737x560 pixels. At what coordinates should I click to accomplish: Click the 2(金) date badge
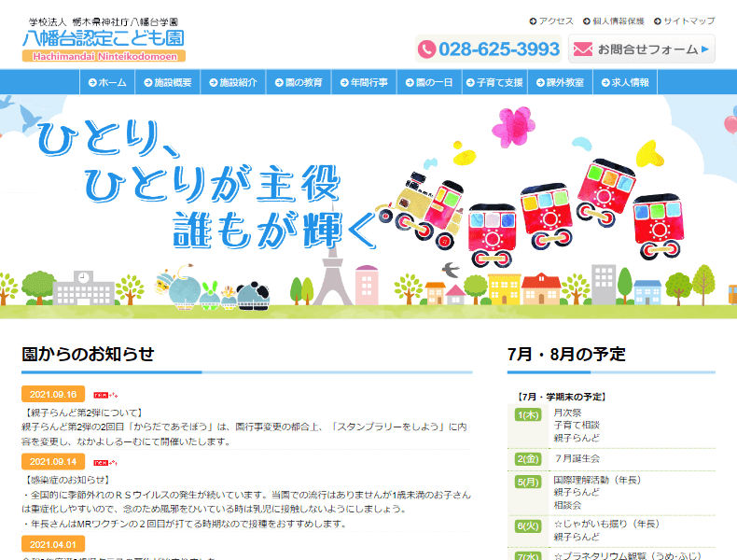[528, 459]
